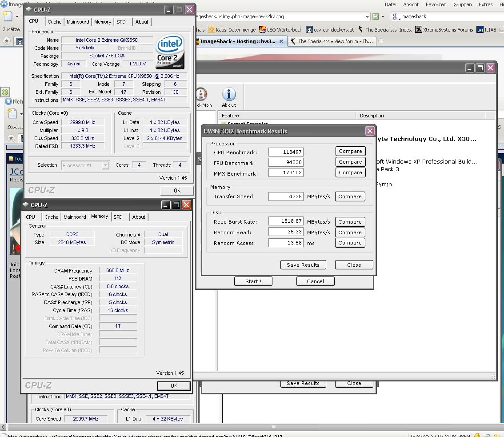Click the new page icon above Zusätze
The width and height of the screenshot is (504, 437).
(8, 16)
